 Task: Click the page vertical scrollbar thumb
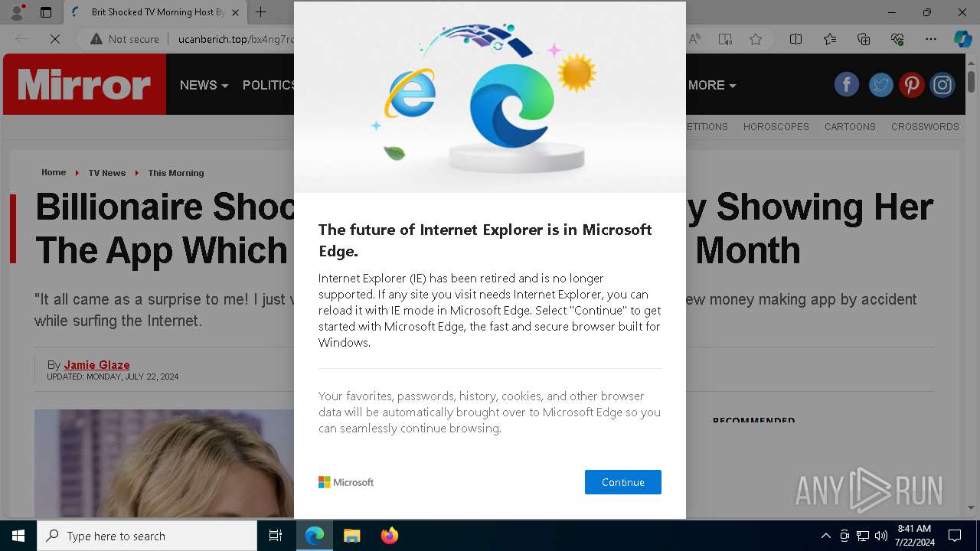point(971,80)
